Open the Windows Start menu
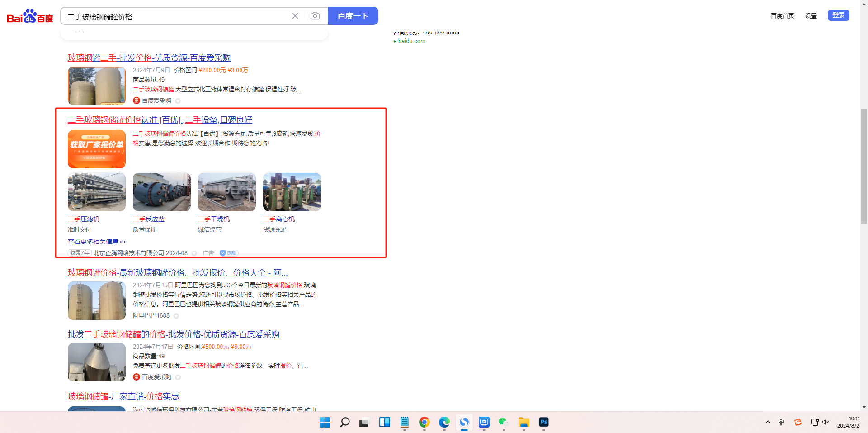This screenshot has height=433, width=868. (x=325, y=422)
